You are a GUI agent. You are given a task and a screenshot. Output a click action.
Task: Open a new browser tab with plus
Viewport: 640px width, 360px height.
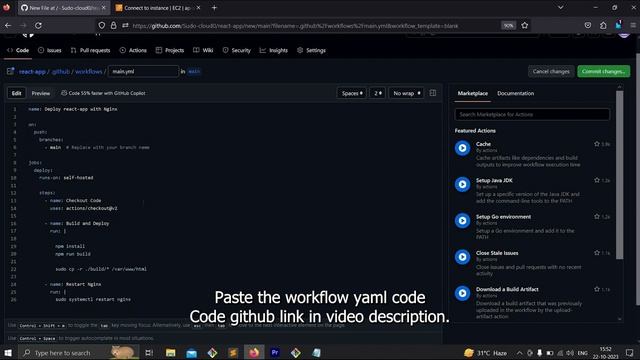214,7
